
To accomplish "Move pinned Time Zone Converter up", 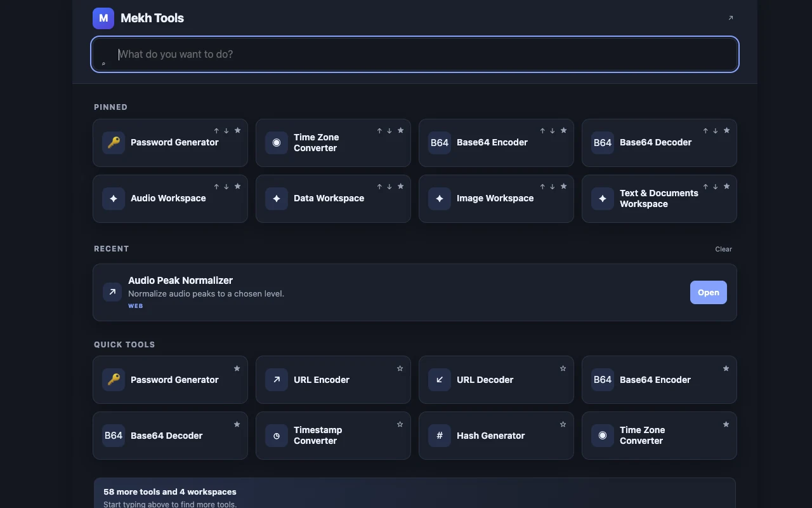I will point(379,131).
